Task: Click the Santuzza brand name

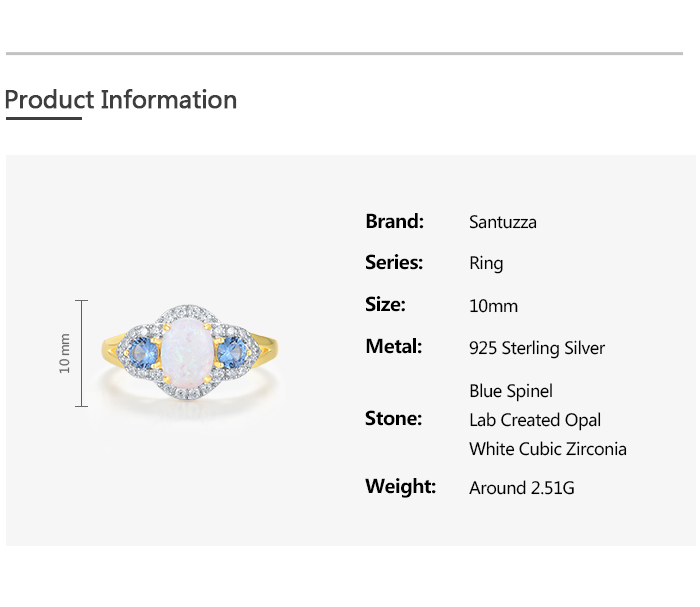Action: point(502,222)
